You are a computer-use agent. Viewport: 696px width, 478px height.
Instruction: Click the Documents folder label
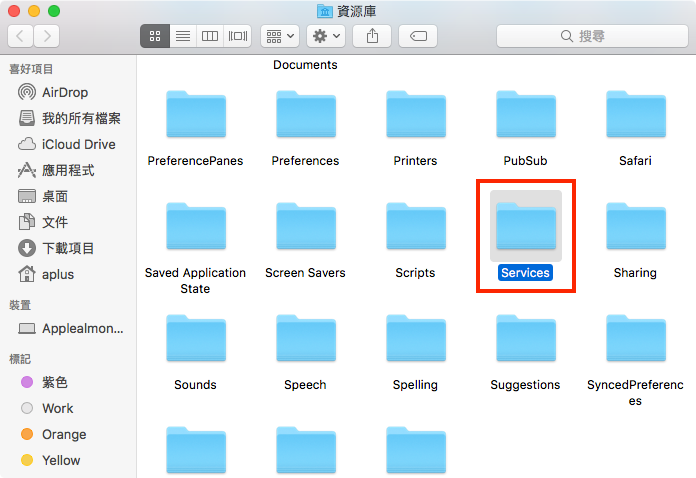pyautogui.click(x=305, y=65)
